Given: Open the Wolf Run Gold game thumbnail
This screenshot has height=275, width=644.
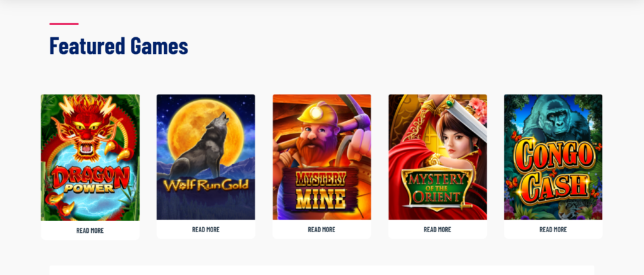Looking at the screenshot, I should 206,157.
